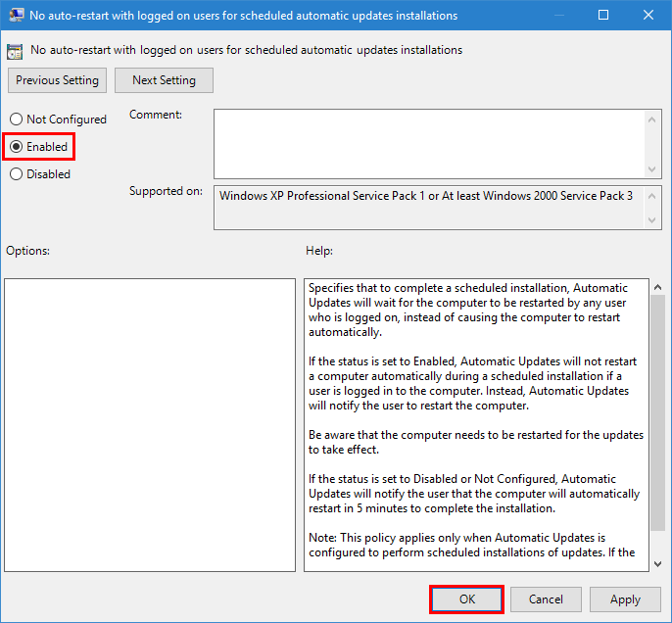Close the policy settings dialog
This screenshot has width=672, height=623.
coord(648,16)
